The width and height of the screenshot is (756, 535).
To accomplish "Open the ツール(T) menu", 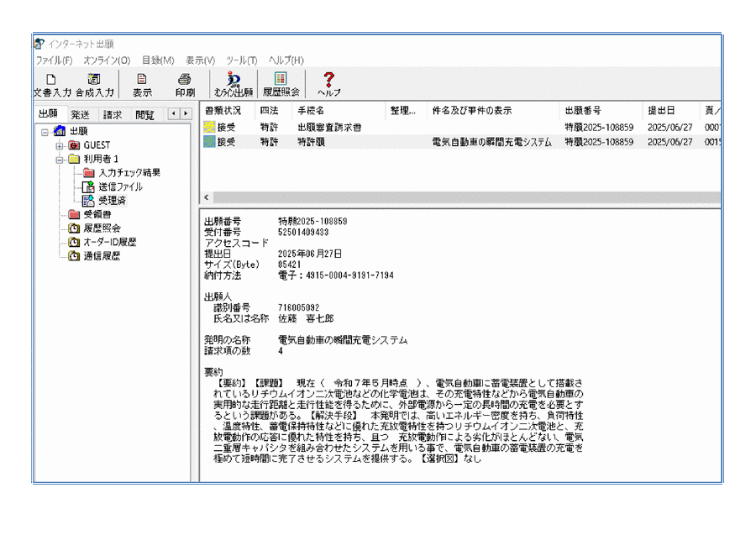I will [242, 60].
